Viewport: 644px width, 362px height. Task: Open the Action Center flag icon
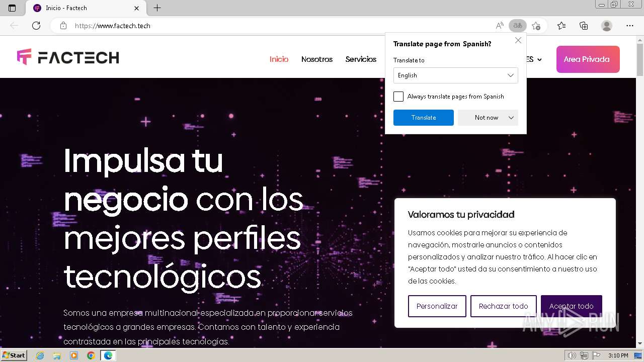point(596,355)
